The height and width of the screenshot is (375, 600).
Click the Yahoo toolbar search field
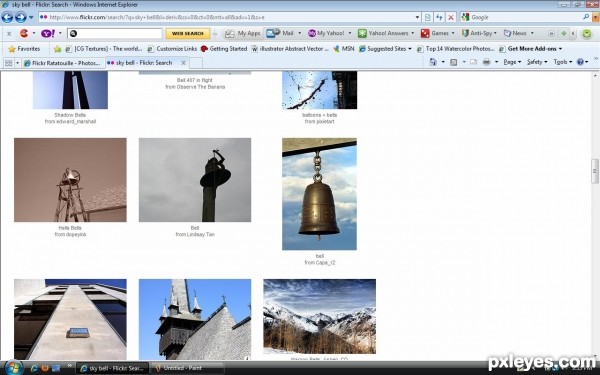coord(115,33)
